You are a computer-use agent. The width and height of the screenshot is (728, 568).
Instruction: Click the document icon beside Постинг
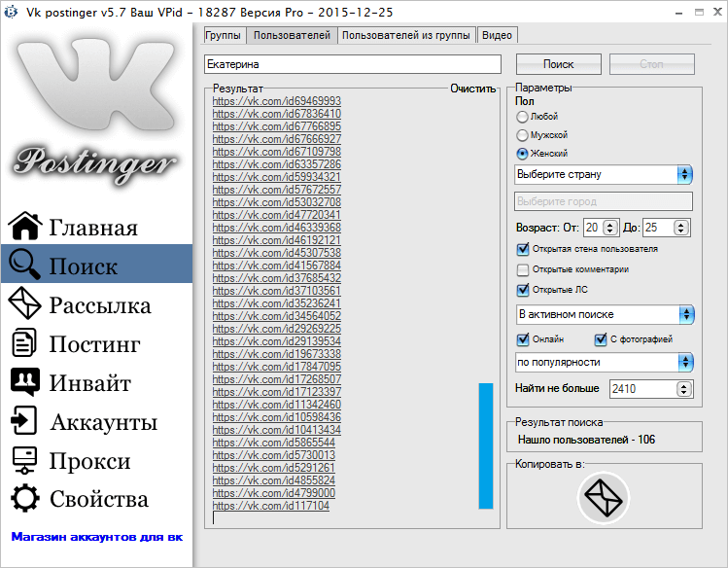click(x=23, y=342)
